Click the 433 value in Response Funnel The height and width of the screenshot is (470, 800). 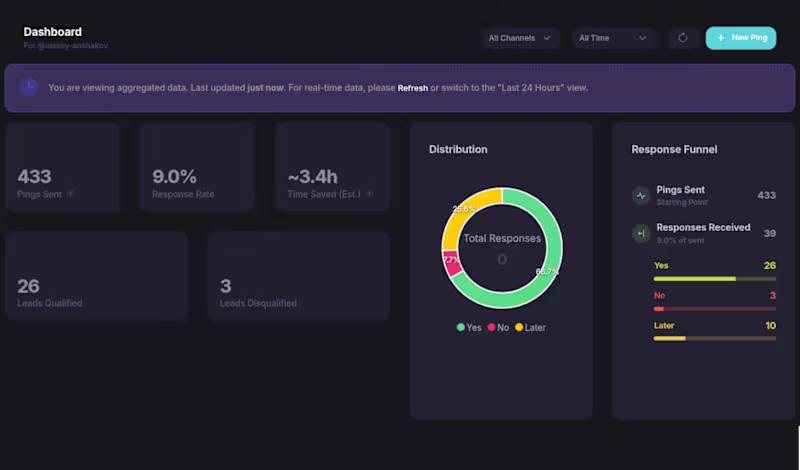click(766, 195)
